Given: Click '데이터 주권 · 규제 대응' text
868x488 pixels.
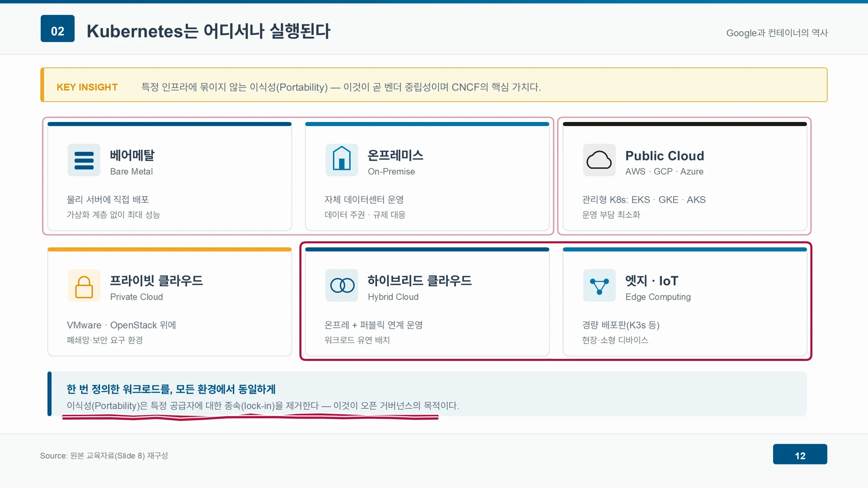Looking at the screenshot, I should click(365, 215).
